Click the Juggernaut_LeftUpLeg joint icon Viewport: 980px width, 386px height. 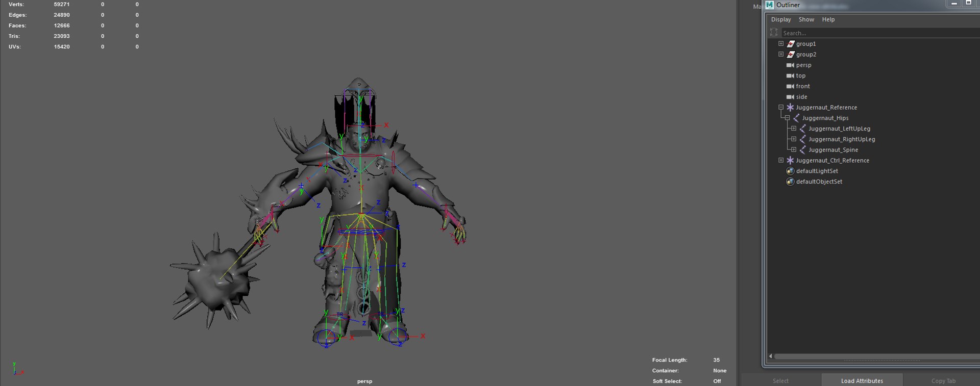coord(802,128)
